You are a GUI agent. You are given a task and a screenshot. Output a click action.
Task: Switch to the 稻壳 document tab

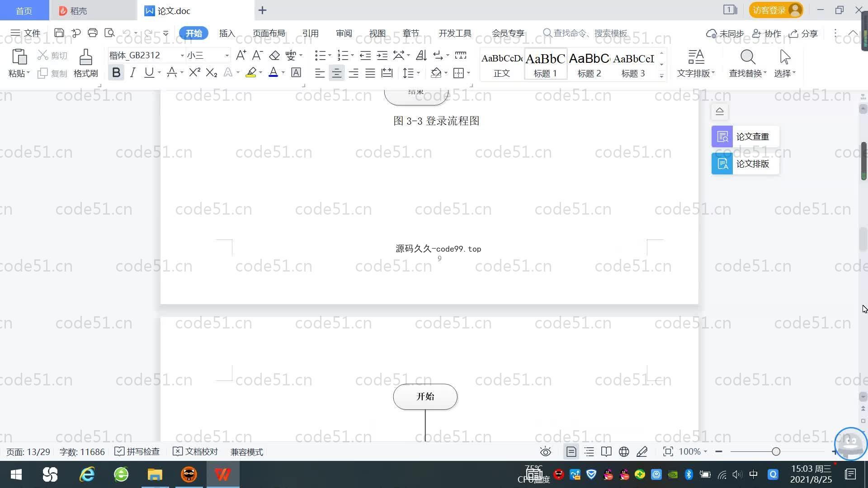[93, 10]
